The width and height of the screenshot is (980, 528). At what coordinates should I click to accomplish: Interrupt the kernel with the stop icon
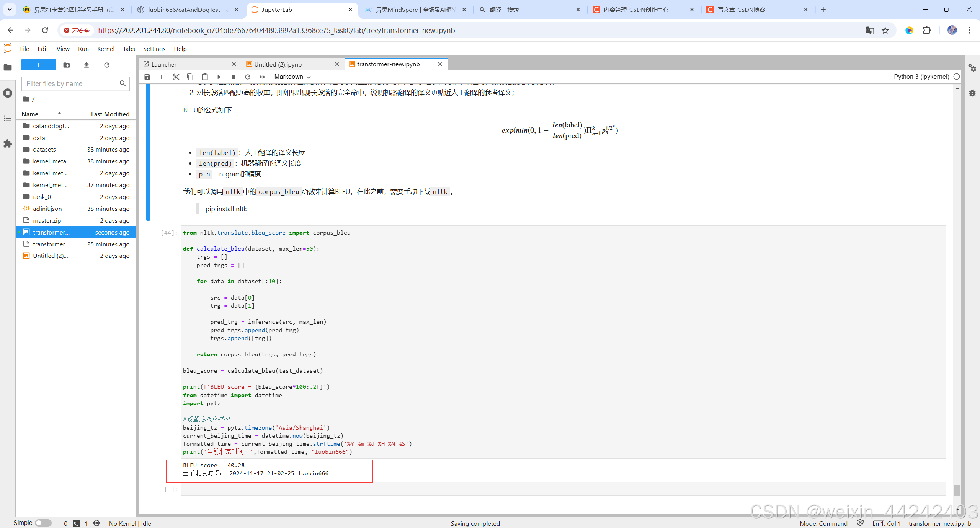[x=234, y=77]
